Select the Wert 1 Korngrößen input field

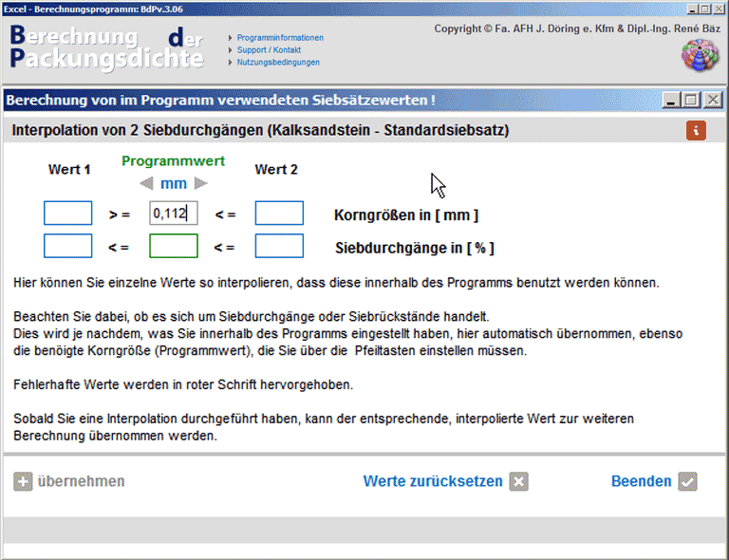pyautogui.click(x=67, y=214)
